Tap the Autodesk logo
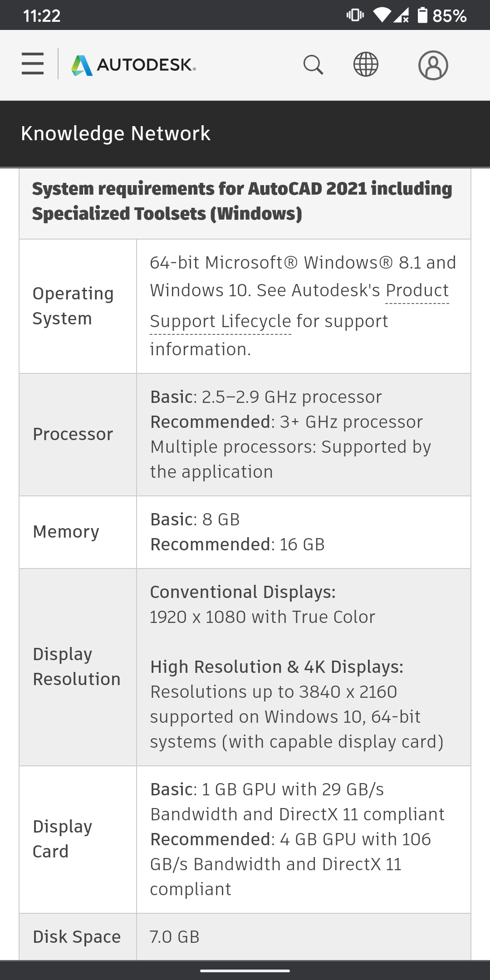This screenshot has height=980, width=490. tap(133, 65)
